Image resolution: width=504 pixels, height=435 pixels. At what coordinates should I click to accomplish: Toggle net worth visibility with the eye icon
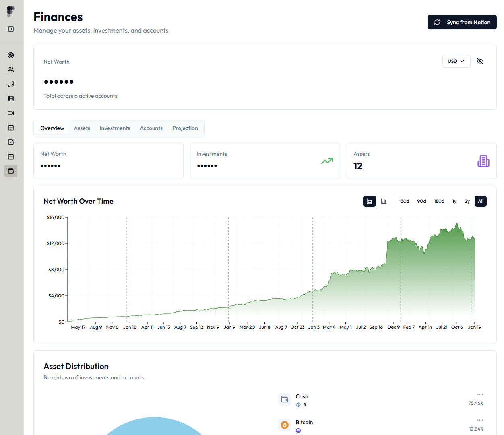[480, 61]
